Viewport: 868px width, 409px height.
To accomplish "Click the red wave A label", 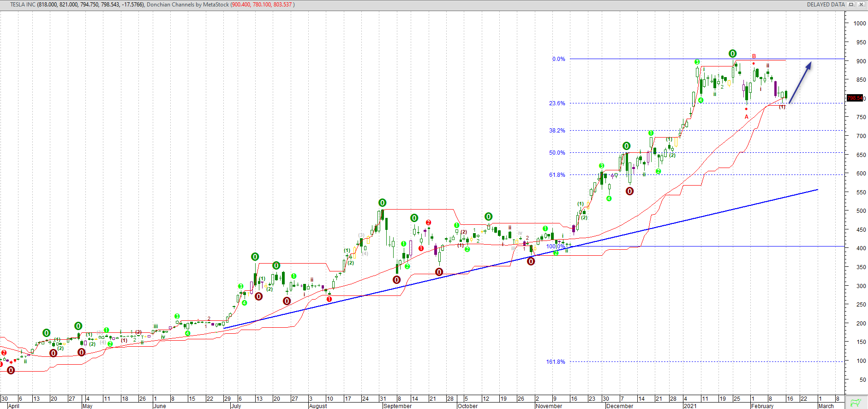I will coord(747,117).
